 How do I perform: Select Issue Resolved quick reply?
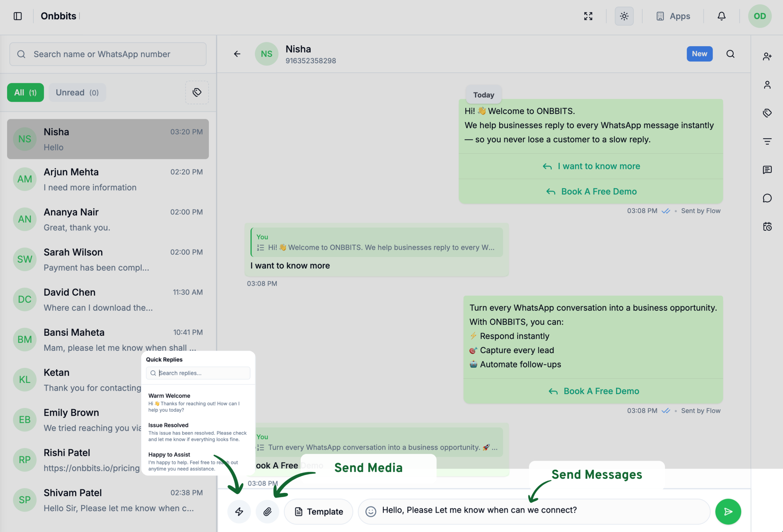click(x=198, y=432)
